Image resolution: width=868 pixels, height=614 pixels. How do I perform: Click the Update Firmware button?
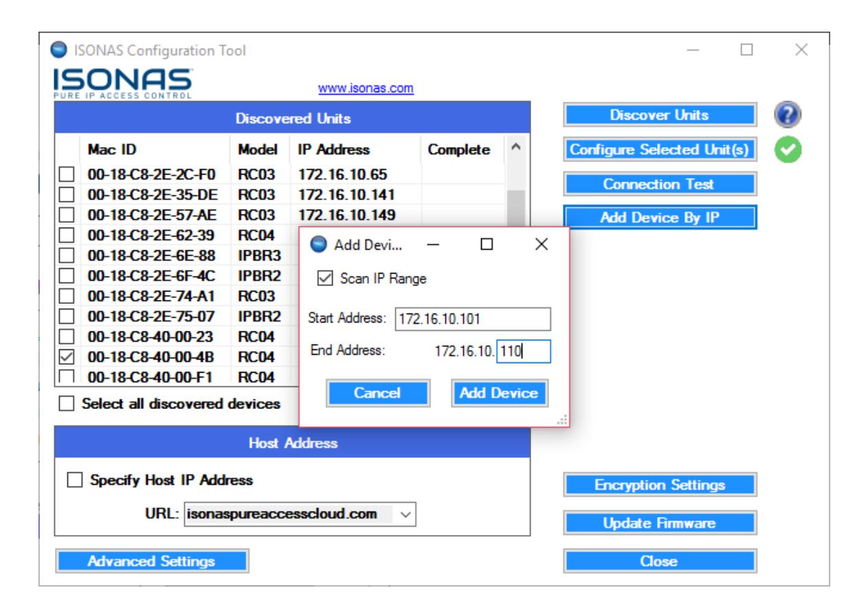tap(660, 523)
